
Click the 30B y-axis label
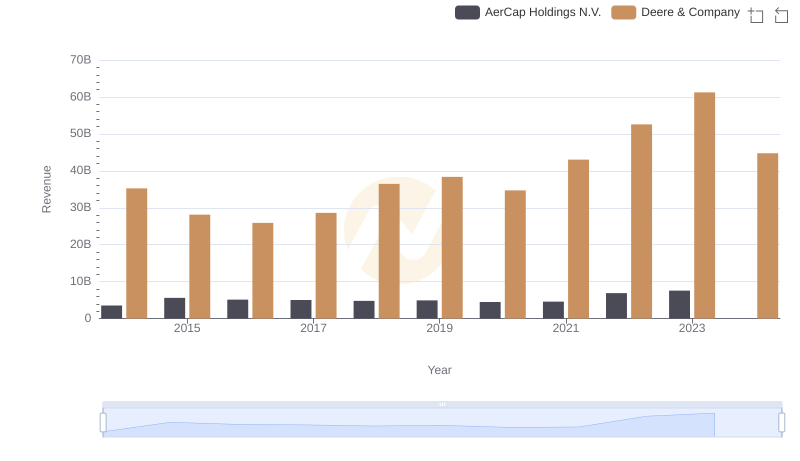81,207
